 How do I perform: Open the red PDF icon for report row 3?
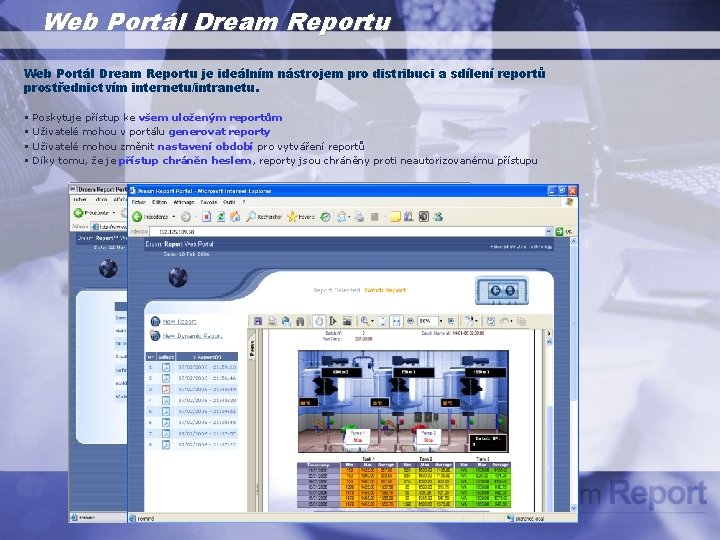(x=166, y=389)
